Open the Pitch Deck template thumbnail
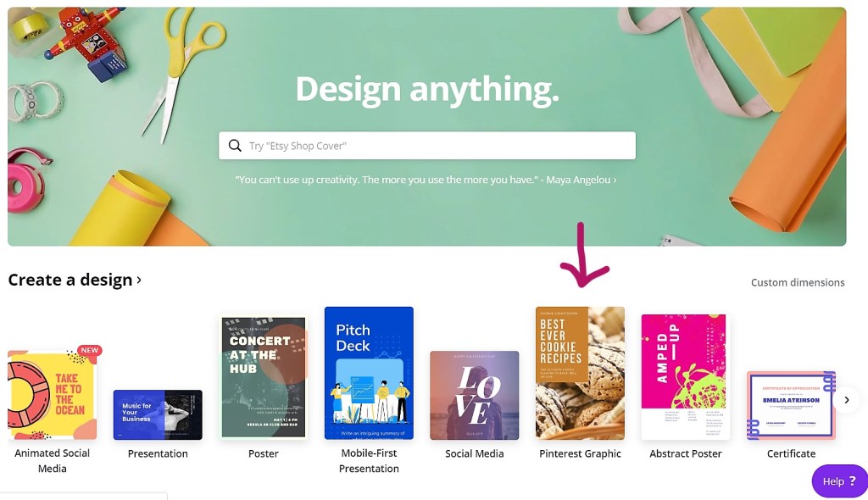 (369, 373)
